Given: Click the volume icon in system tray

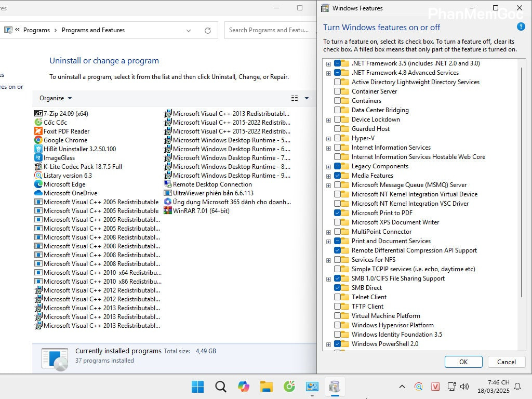Looking at the screenshot, I should (x=464, y=387).
